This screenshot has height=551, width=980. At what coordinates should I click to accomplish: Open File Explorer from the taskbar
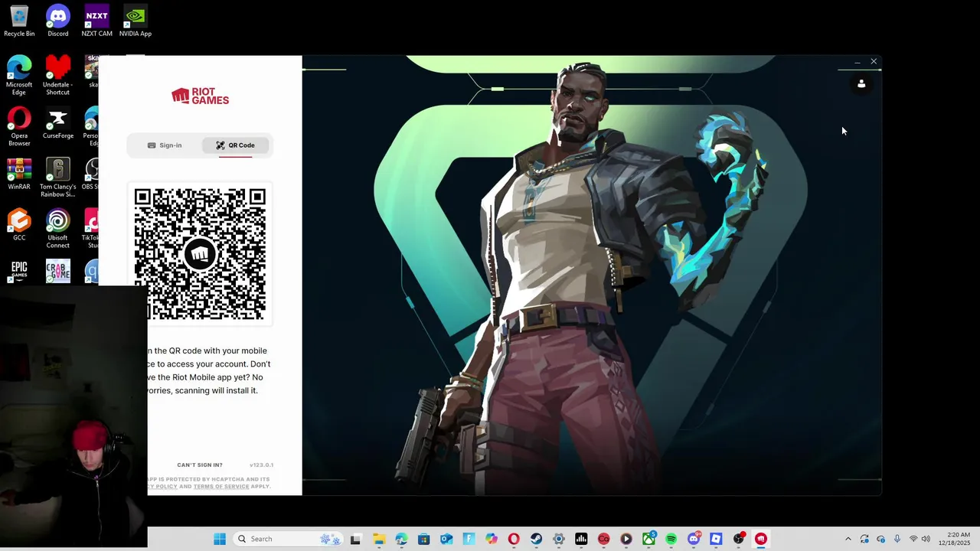[x=378, y=539]
